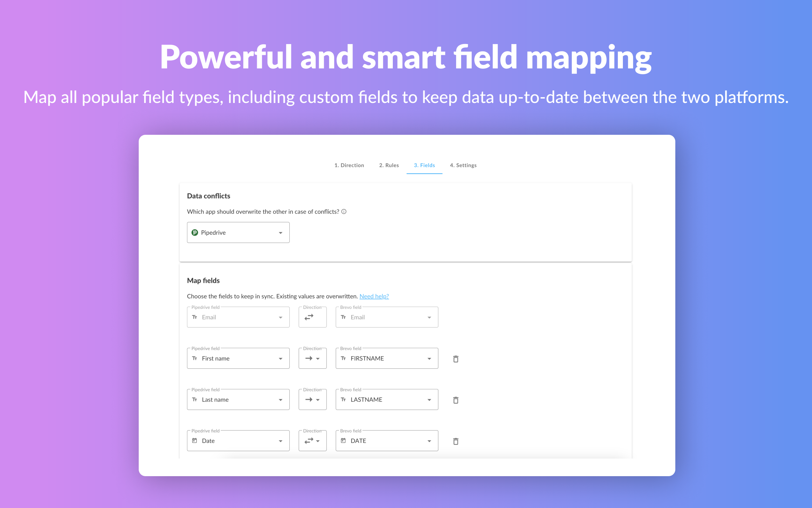Open the DATE Brevo field dropdown

pyautogui.click(x=387, y=441)
